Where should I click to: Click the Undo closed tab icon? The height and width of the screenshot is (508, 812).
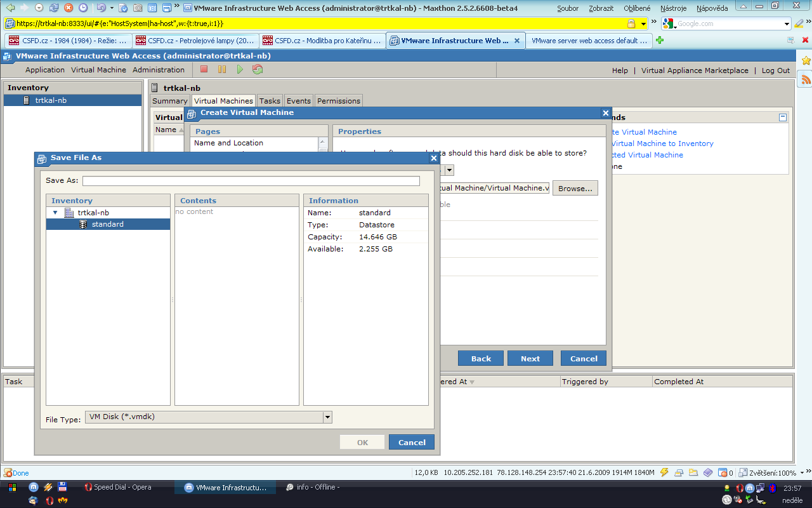pos(101,8)
